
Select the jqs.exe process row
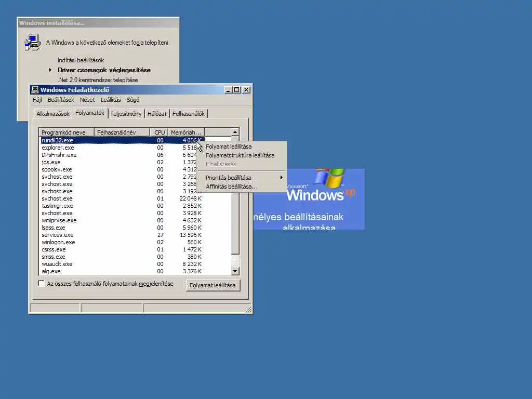pos(122,162)
